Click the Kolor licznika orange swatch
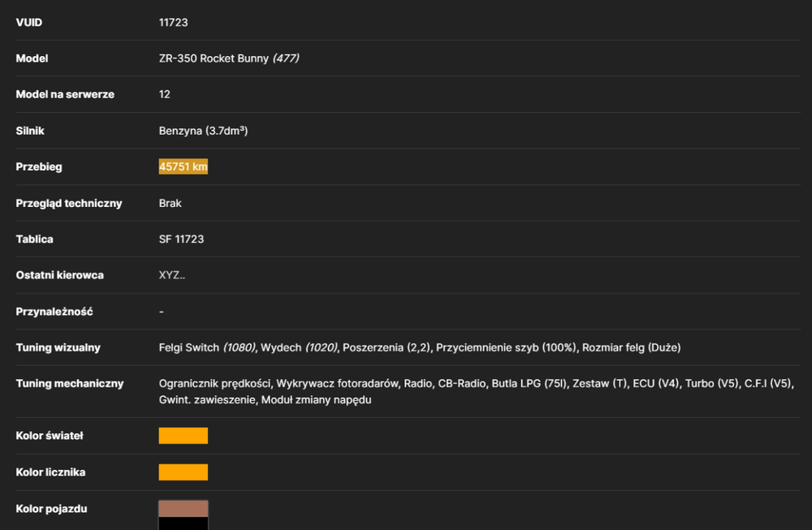 tap(184, 472)
